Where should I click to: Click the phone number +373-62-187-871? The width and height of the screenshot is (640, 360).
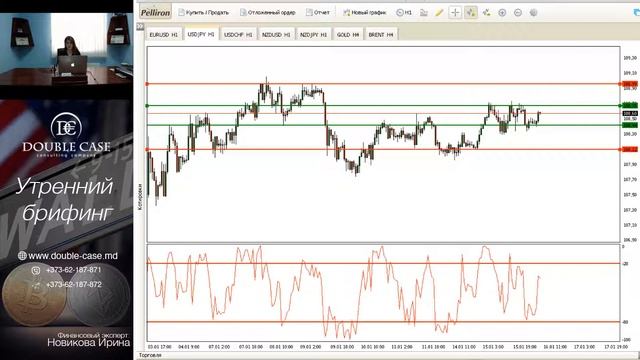click(73, 270)
